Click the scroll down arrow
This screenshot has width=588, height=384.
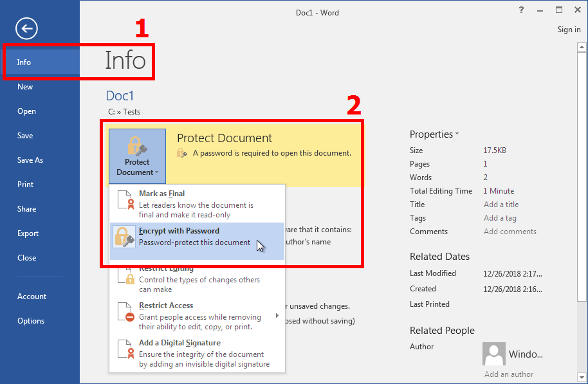[582, 378]
